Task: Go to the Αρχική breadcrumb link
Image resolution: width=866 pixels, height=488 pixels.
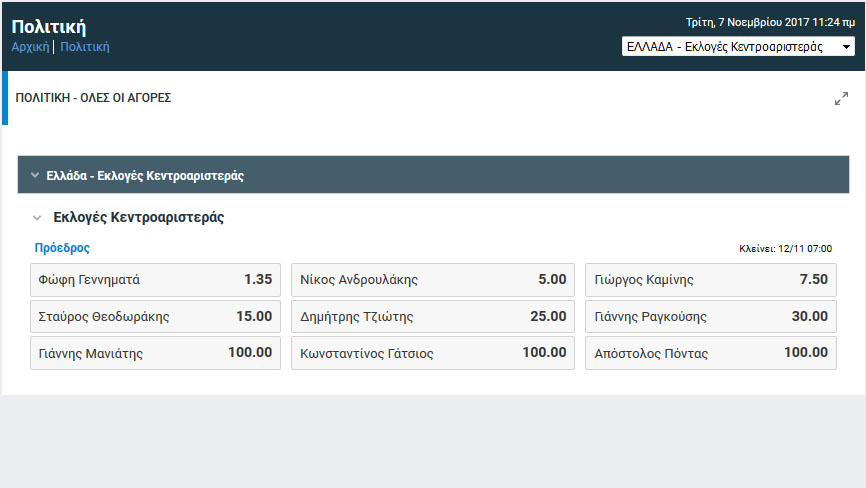Action: pos(30,47)
